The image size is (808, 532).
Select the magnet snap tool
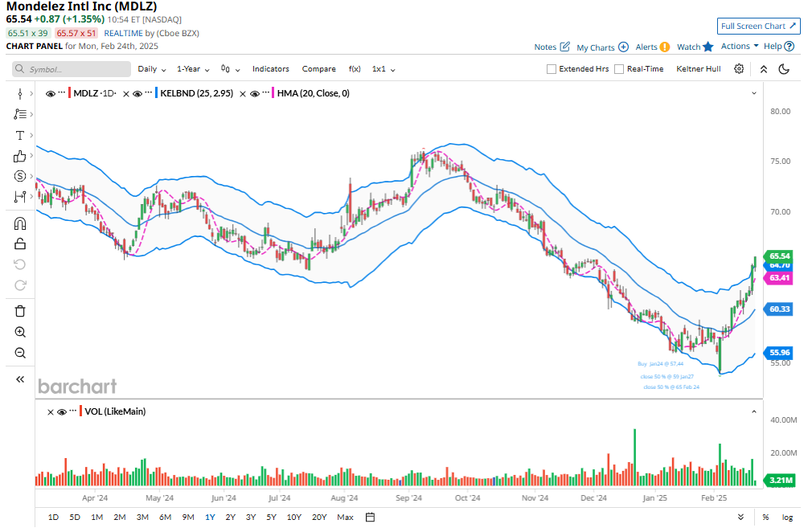20,223
